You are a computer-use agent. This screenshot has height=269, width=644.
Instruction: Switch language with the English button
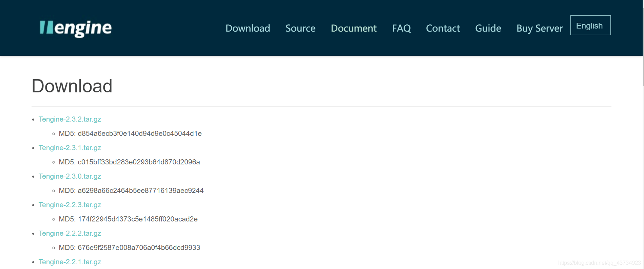pos(590,25)
